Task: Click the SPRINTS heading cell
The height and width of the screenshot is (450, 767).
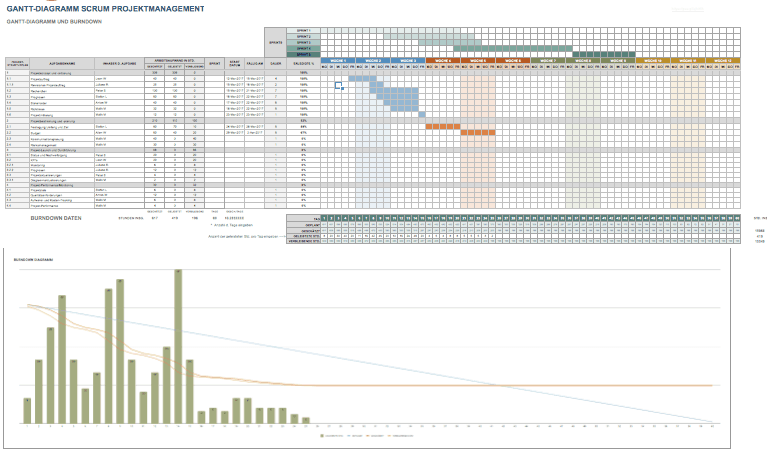Action: pyautogui.click(x=275, y=44)
